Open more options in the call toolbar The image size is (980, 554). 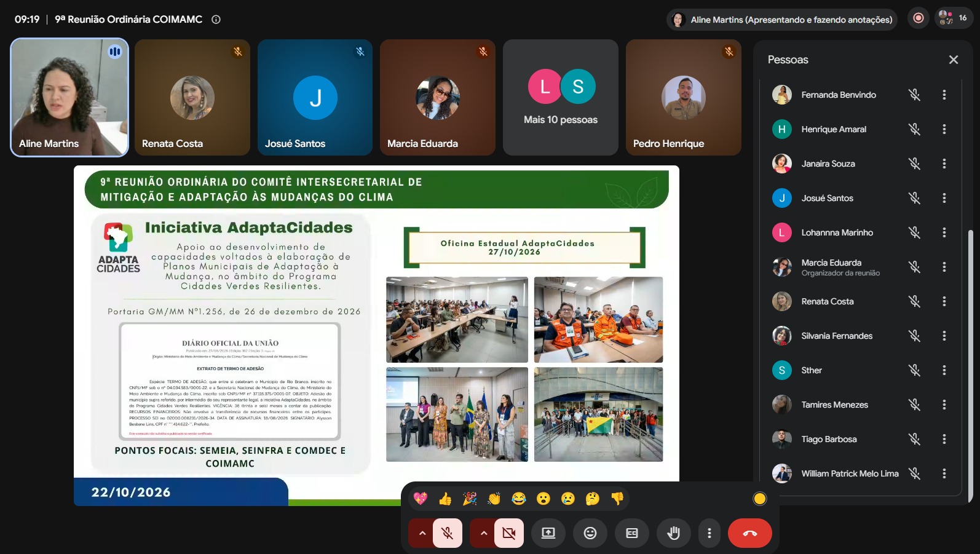709,533
